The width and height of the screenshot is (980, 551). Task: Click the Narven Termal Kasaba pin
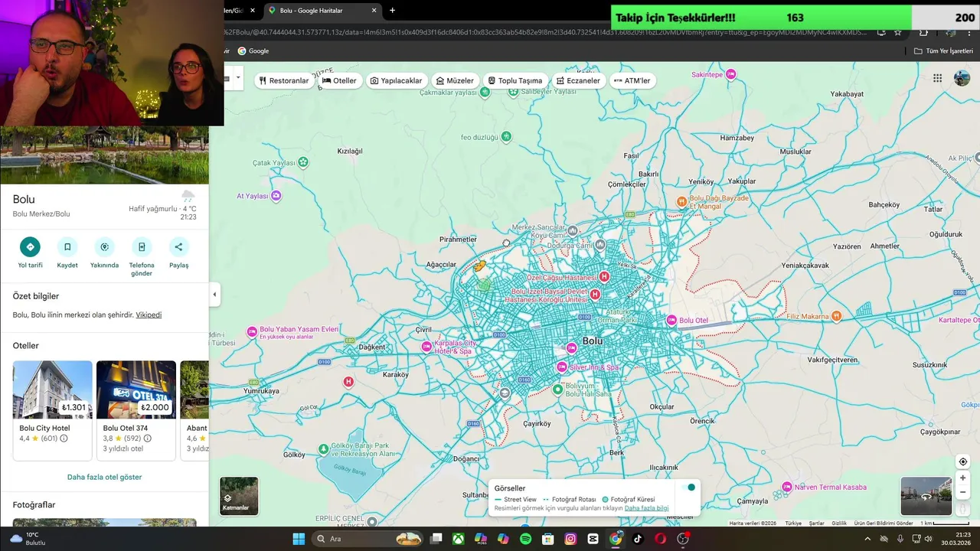click(x=787, y=487)
